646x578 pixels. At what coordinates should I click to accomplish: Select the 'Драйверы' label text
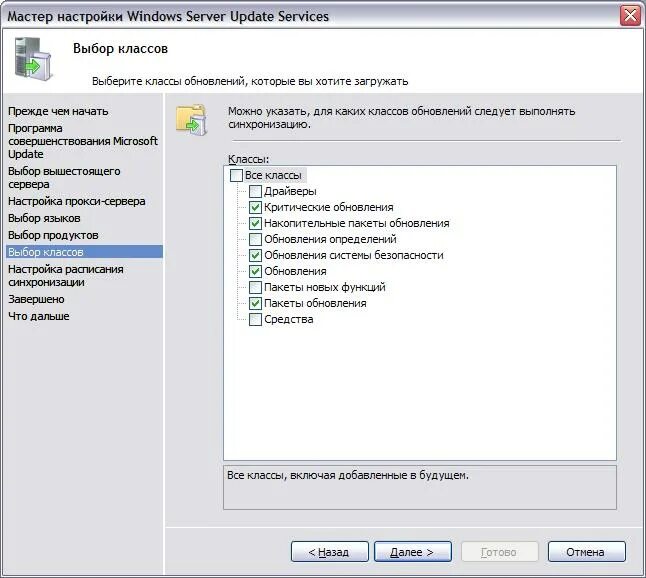(290, 191)
